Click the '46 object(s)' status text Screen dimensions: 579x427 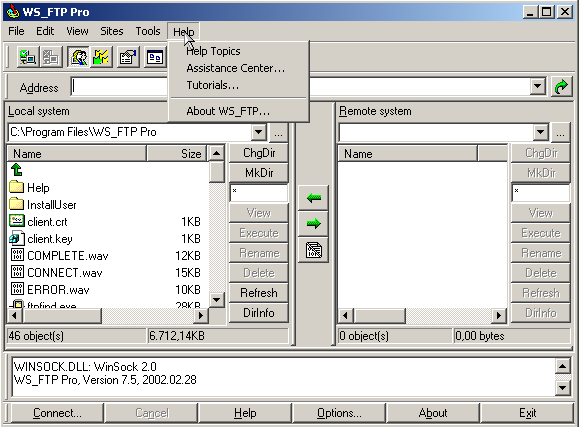click(x=36, y=336)
